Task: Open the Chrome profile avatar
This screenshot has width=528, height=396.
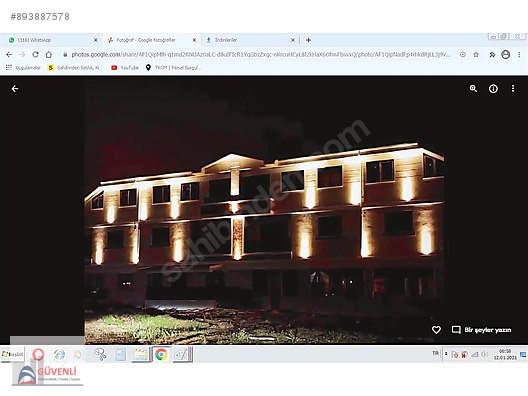Action: point(505,55)
